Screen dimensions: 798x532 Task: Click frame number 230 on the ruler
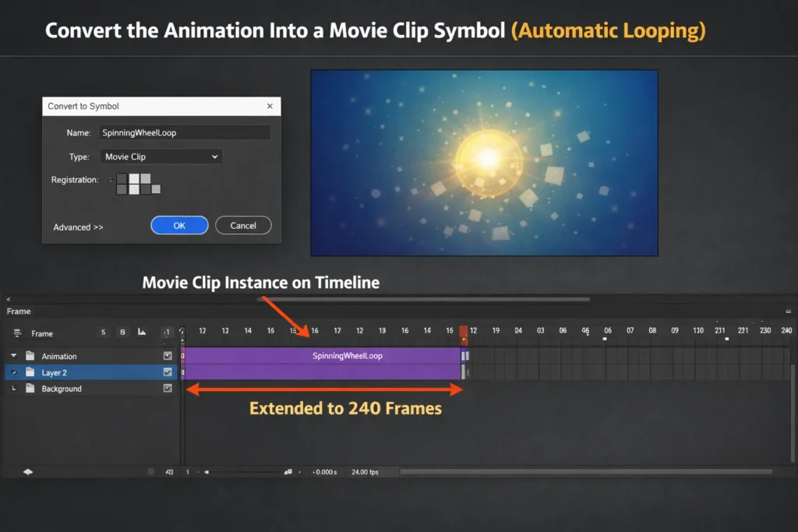tap(765, 330)
